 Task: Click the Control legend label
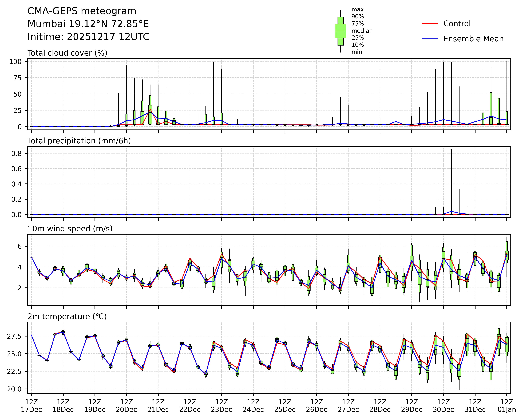pyautogui.click(x=457, y=24)
